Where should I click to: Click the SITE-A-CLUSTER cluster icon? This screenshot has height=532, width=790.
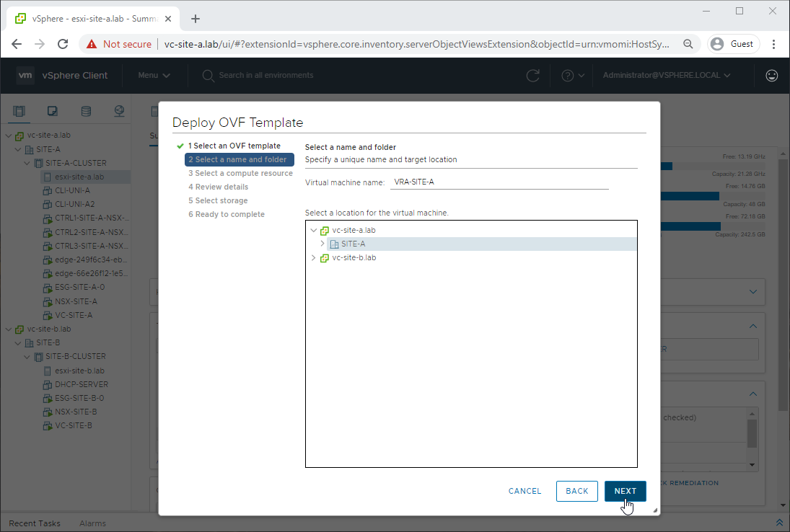click(38, 163)
